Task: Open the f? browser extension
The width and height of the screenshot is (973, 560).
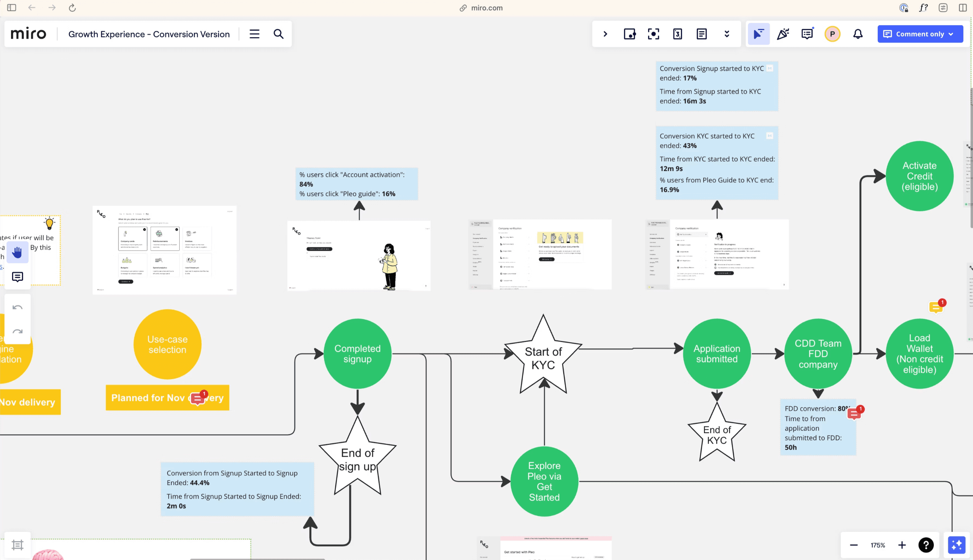Action: click(923, 8)
